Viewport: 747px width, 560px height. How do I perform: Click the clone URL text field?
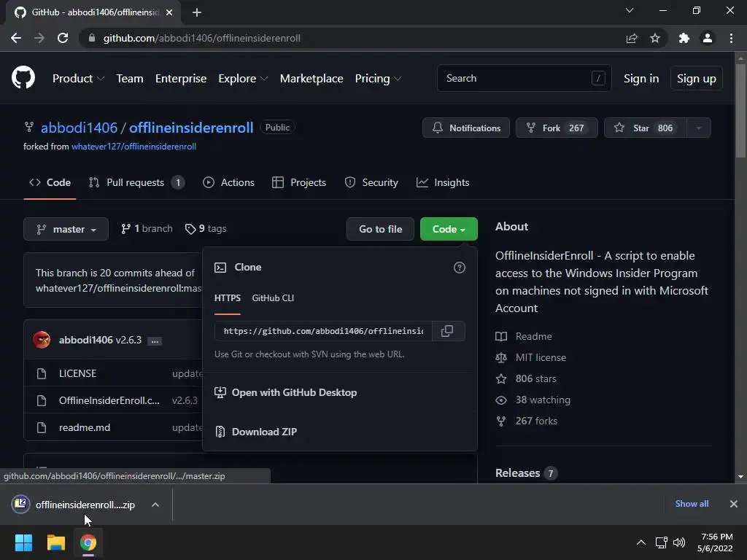[323, 331]
